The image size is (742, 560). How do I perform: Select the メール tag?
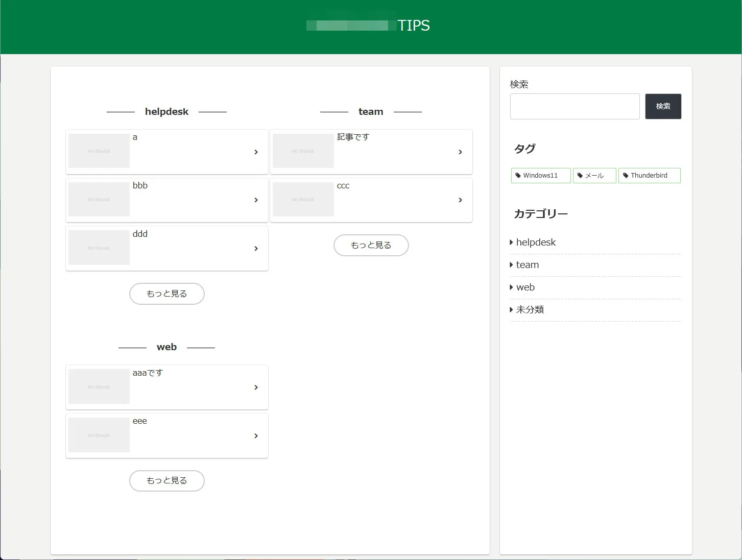594,176
